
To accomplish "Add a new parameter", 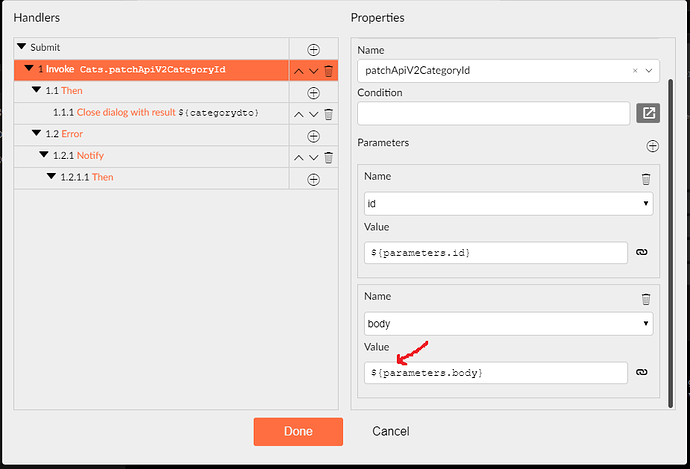I will pos(652,146).
